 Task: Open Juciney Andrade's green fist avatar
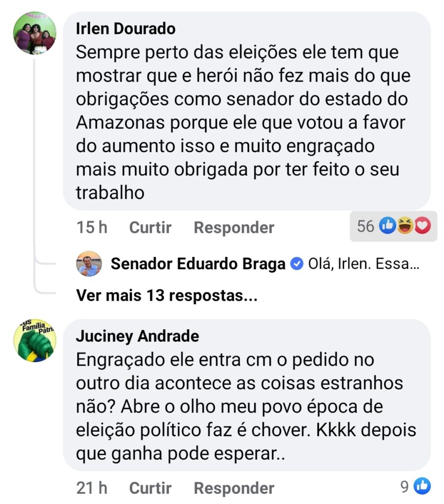pyautogui.click(x=34, y=340)
